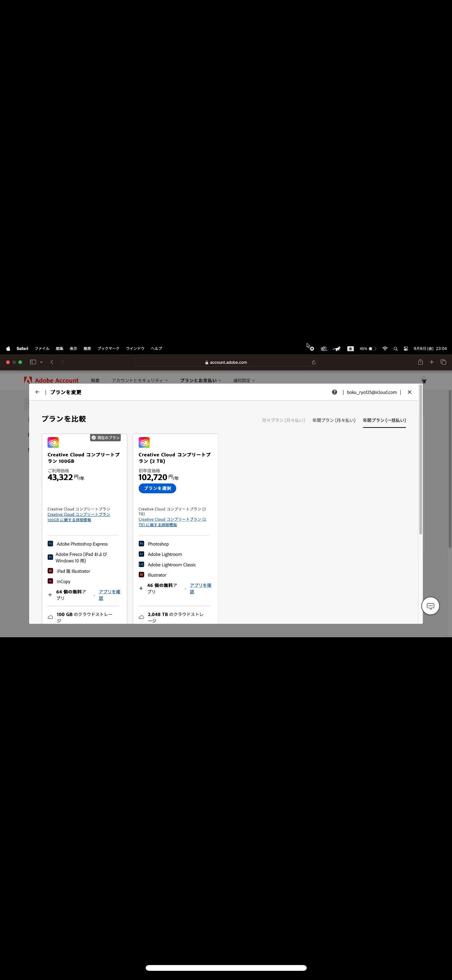Click the Japanese input source icon

pos(350,349)
